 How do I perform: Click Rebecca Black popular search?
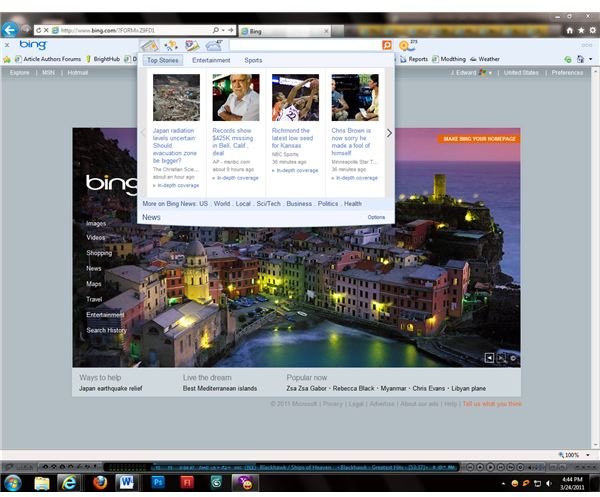click(353, 389)
